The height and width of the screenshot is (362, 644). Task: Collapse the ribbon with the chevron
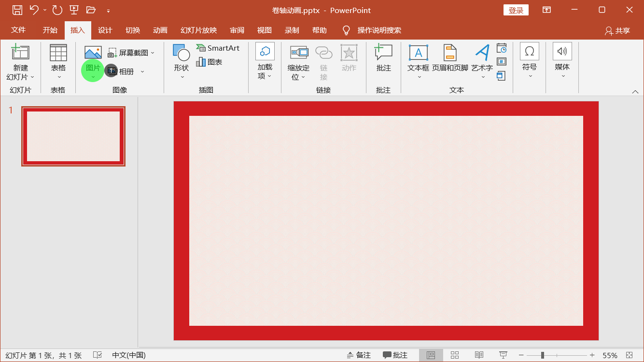pos(635,91)
